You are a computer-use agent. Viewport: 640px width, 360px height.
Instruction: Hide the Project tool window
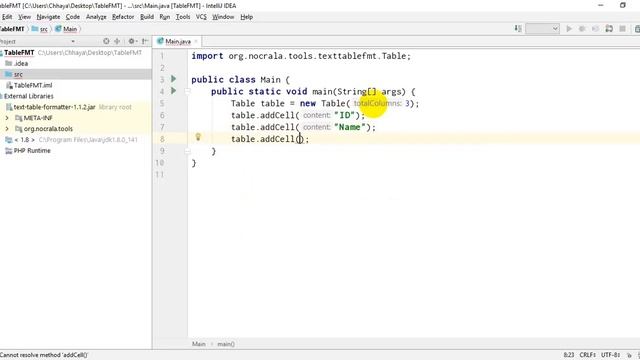point(145,41)
